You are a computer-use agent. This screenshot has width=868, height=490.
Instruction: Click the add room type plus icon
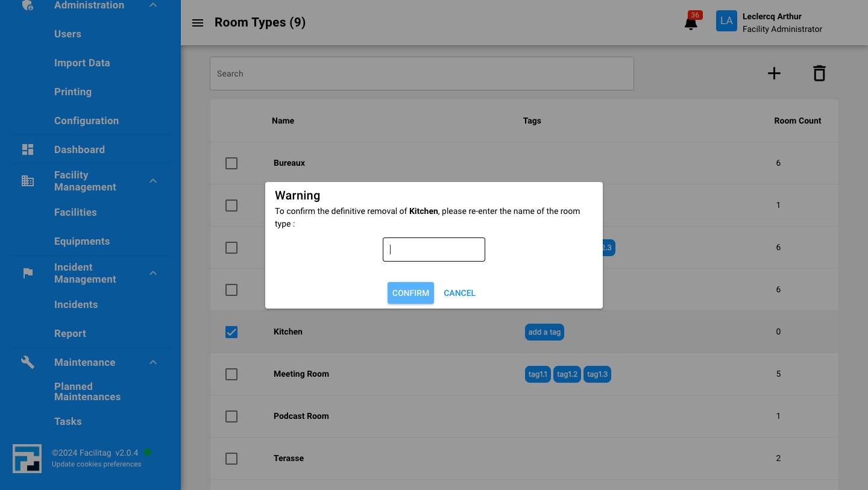click(774, 73)
